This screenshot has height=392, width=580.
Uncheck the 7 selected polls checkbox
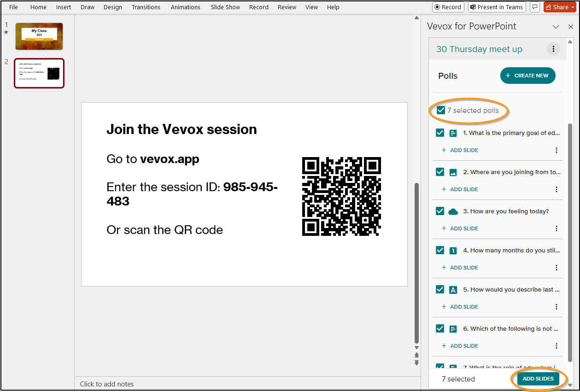tap(440, 110)
